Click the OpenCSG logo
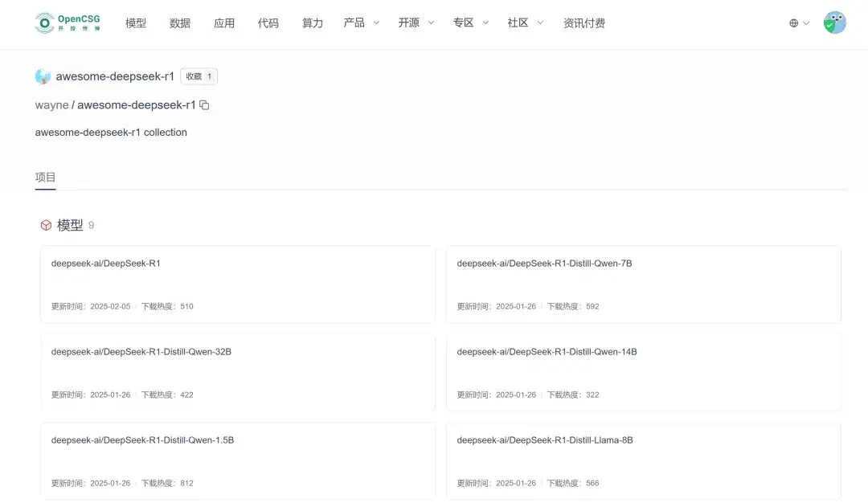 coord(68,22)
